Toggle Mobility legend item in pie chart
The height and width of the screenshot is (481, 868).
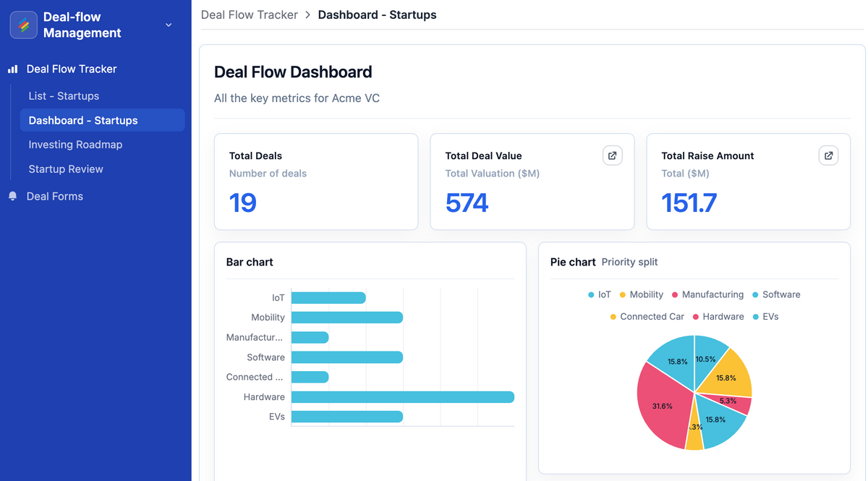tap(641, 295)
